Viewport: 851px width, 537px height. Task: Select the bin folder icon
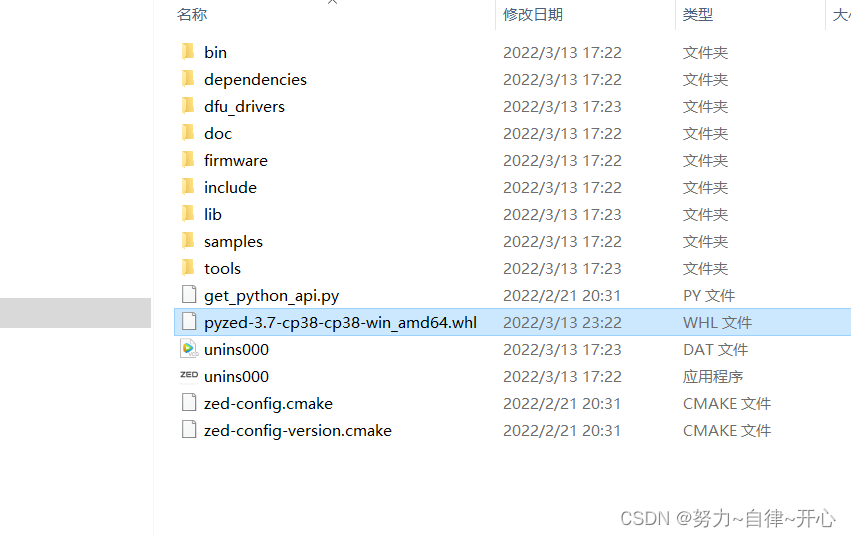tap(188, 52)
